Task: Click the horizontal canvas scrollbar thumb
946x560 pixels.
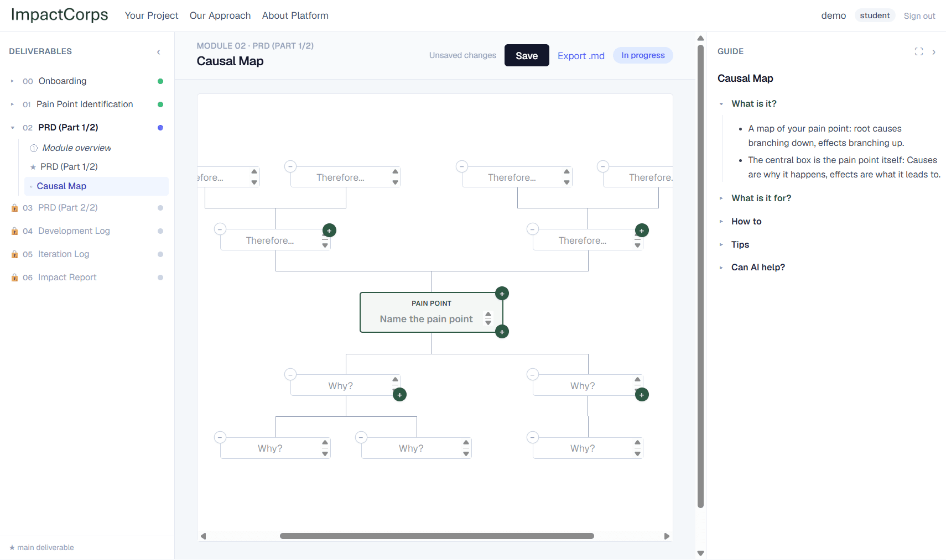Action: [437, 536]
